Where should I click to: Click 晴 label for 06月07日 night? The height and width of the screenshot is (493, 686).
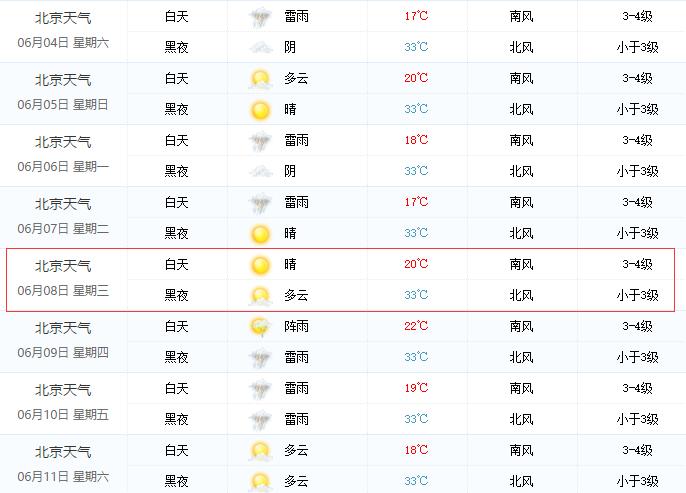click(x=290, y=233)
